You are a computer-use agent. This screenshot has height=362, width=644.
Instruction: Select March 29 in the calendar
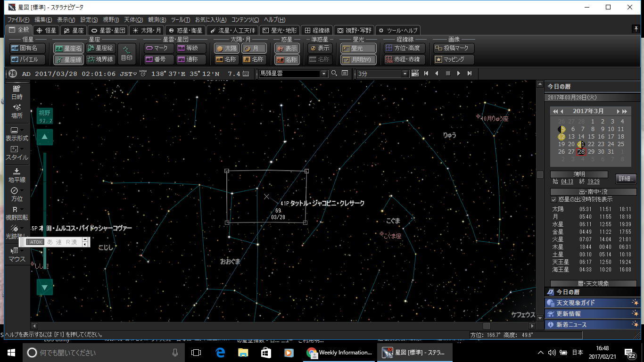tap(591, 152)
